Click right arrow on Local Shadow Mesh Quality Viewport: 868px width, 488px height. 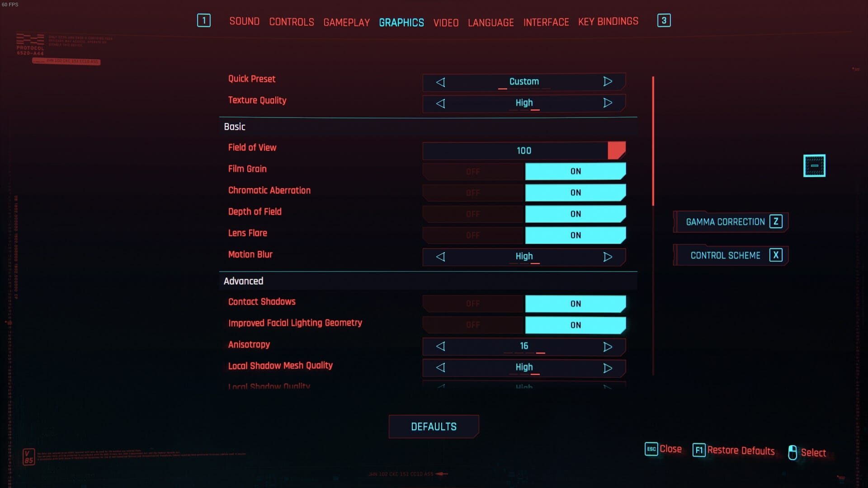tap(608, 367)
